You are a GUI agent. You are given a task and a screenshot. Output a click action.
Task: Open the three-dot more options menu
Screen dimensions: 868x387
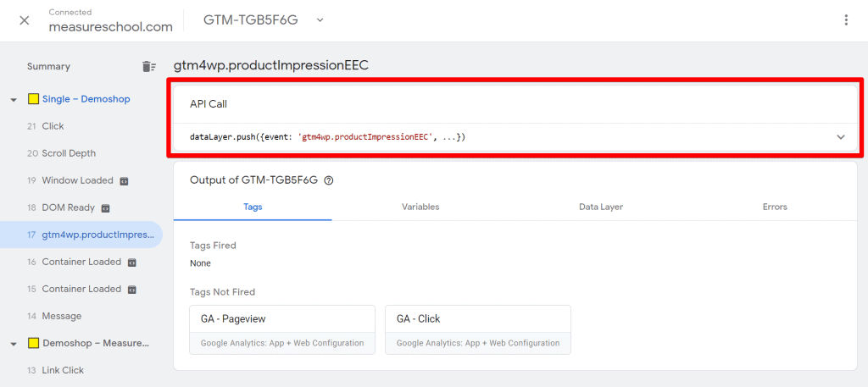click(845, 20)
